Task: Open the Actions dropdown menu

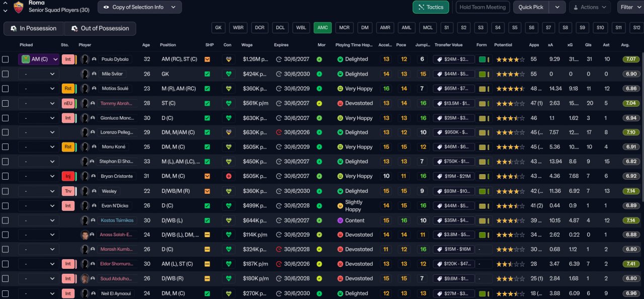Action: tap(590, 7)
